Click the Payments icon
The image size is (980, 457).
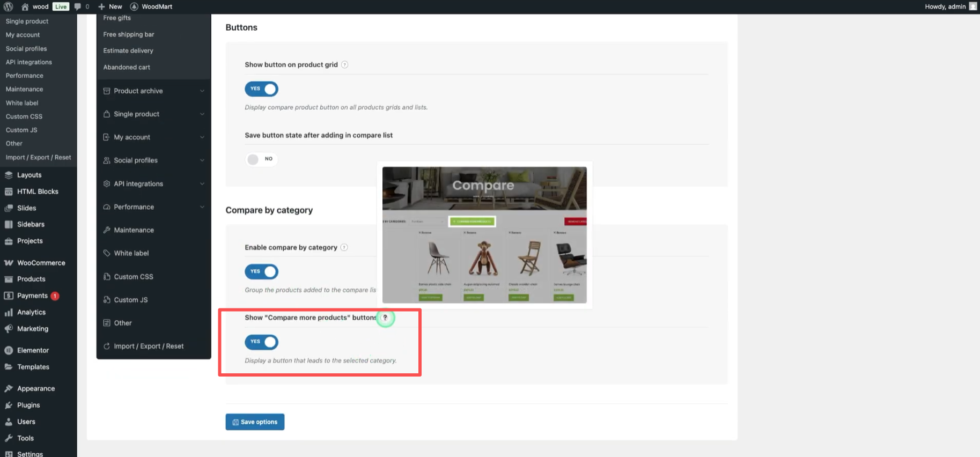[x=9, y=296]
